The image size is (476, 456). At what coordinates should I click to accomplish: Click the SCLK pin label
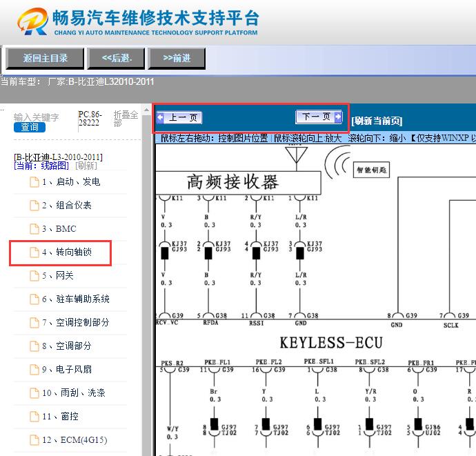(450, 326)
